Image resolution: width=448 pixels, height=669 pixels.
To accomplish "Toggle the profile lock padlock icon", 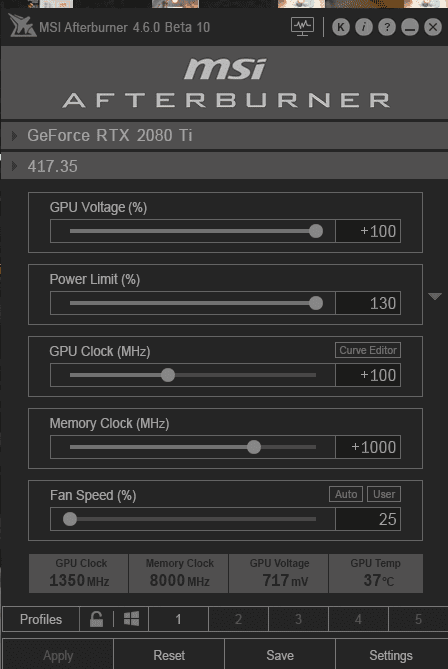I will [96, 619].
